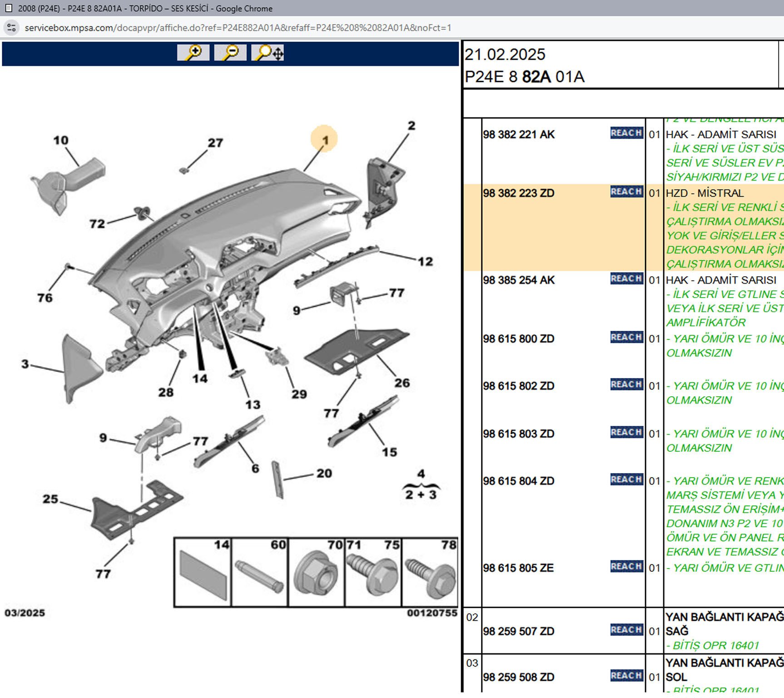784x698 pixels.
Task: Select highlighted callout 1 on the diagram
Action: [x=324, y=140]
